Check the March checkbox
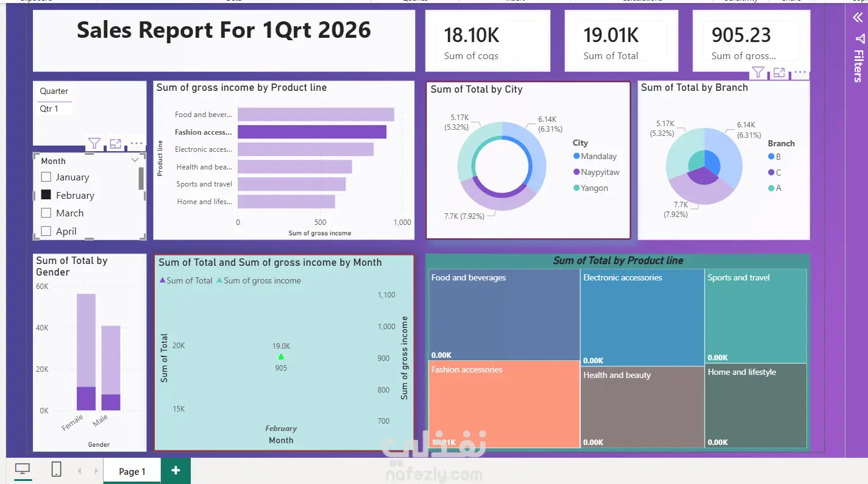Image resolution: width=868 pixels, height=484 pixels. click(46, 213)
